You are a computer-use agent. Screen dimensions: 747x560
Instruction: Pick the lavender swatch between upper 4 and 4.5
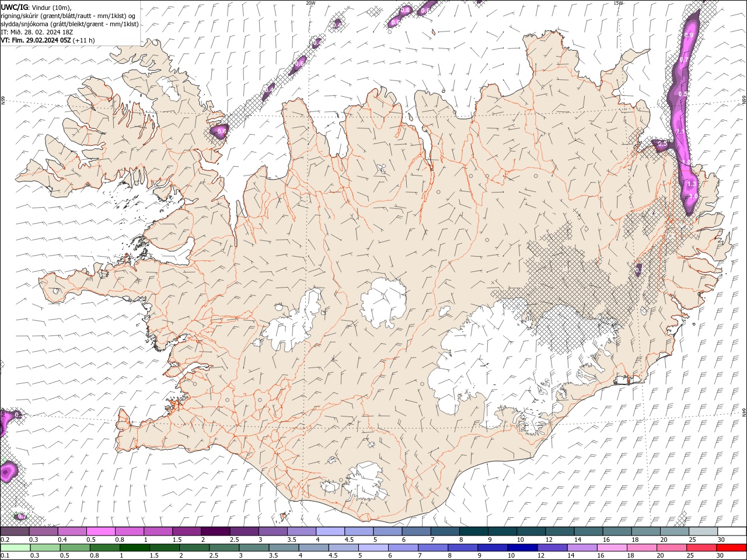click(x=330, y=531)
